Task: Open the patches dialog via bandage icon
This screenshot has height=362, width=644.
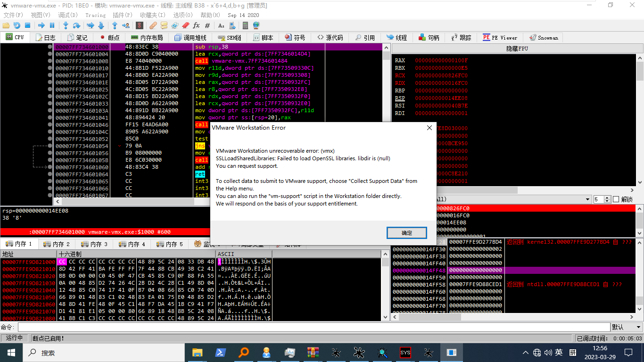Action: tap(153, 25)
